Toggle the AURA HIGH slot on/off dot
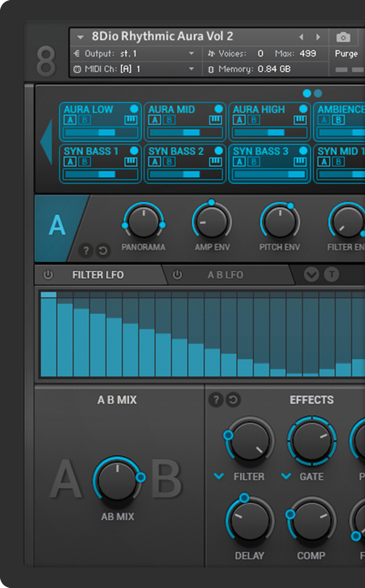This screenshot has height=588, width=365. 303,109
